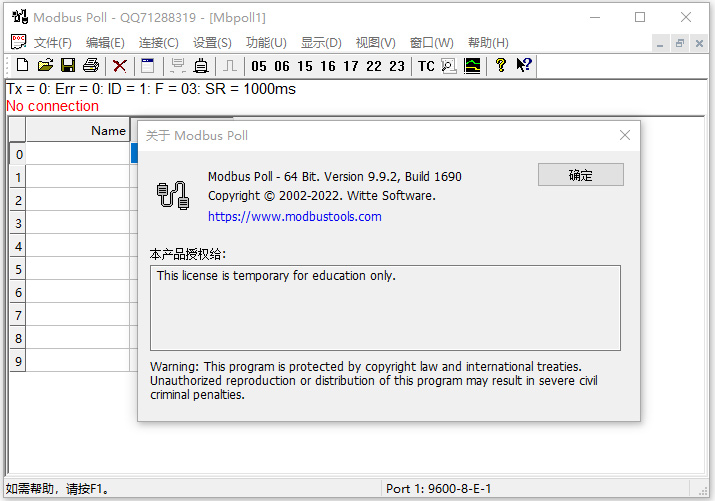Open the 显示(D) menu
715x501 pixels.
tap(321, 42)
